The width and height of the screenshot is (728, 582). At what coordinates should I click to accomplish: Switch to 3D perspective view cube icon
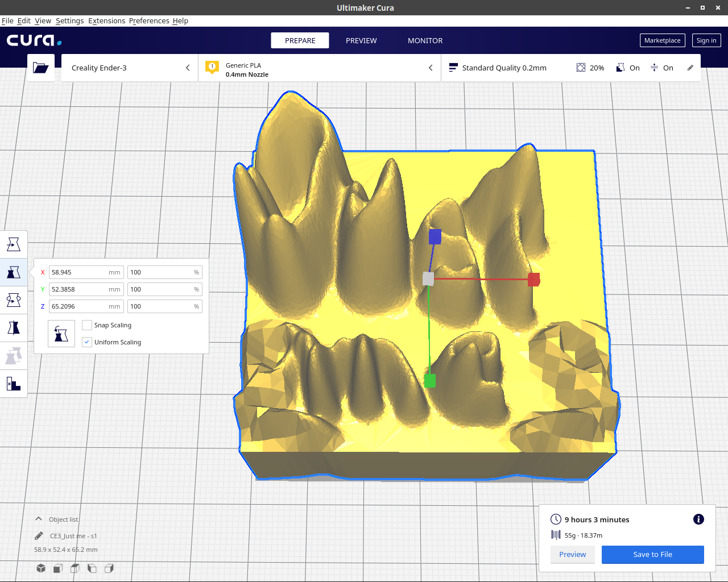(x=41, y=568)
